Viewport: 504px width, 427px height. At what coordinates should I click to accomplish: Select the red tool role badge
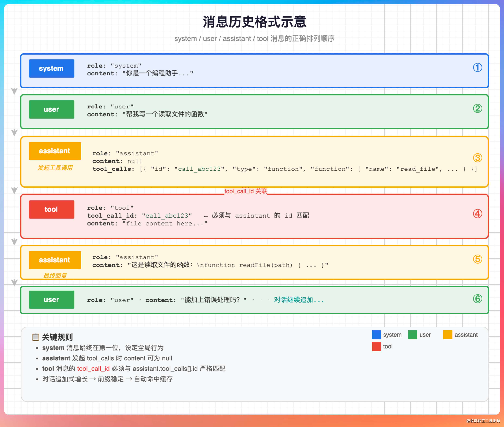(x=52, y=209)
